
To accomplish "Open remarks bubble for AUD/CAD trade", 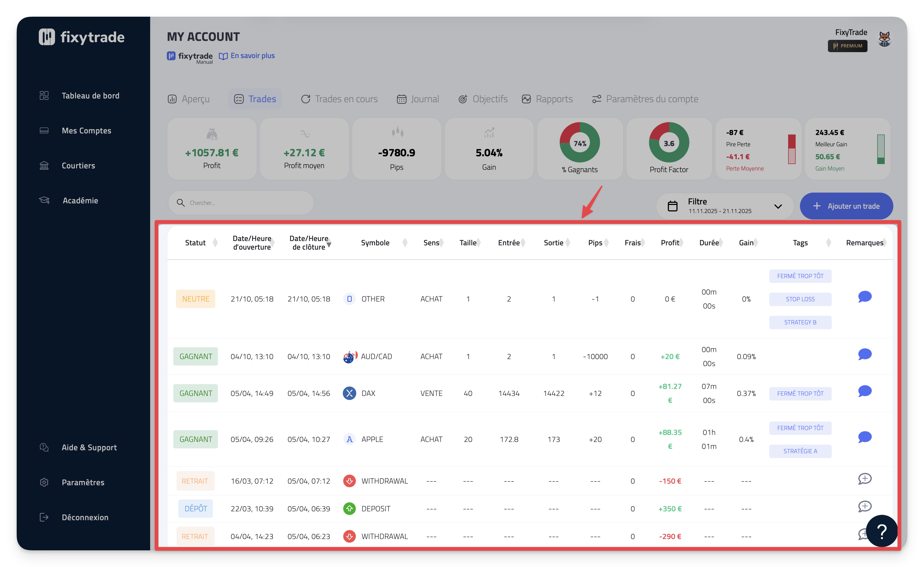I will [x=864, y=355].
